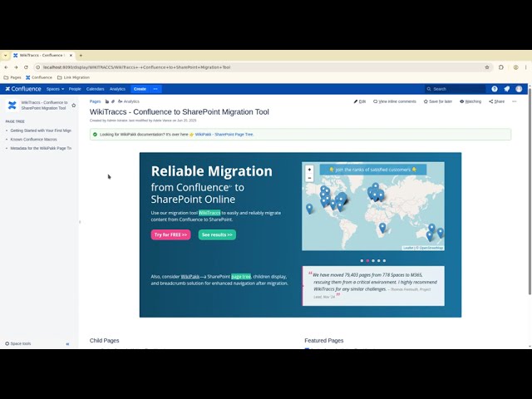Click the WikiTraccs space logo in sidebar

(x=12, y=106)
